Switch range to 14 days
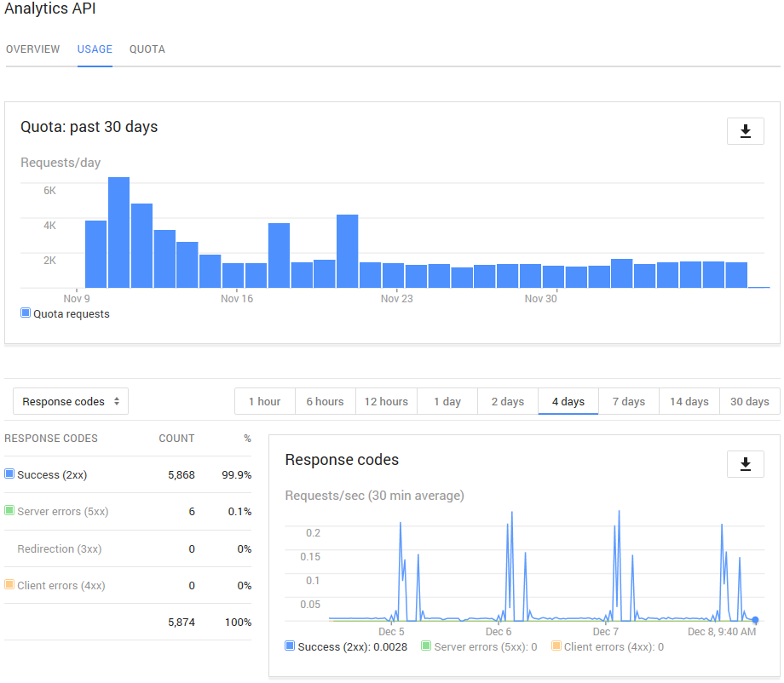Viewport: 784px width, 683px height. coord(689,401)
